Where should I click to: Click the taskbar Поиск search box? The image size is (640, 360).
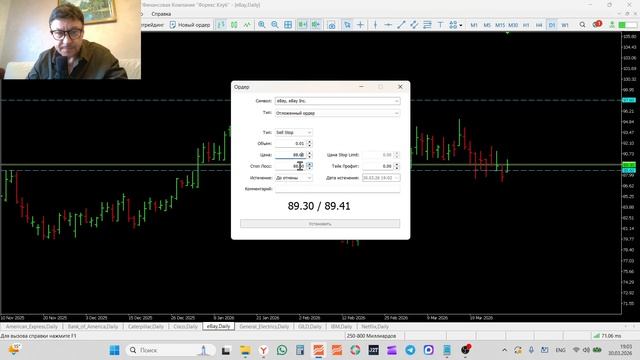coord(171,350)
